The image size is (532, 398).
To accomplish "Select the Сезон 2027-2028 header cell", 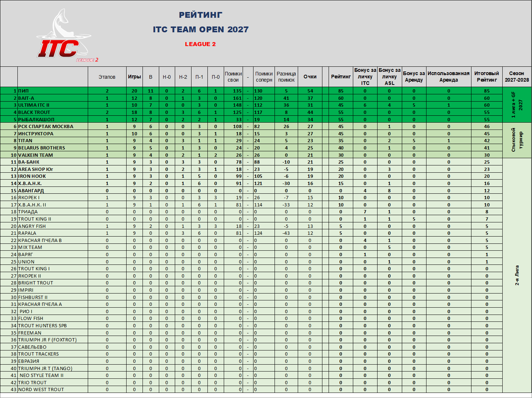I will click(x=517, y=77).
